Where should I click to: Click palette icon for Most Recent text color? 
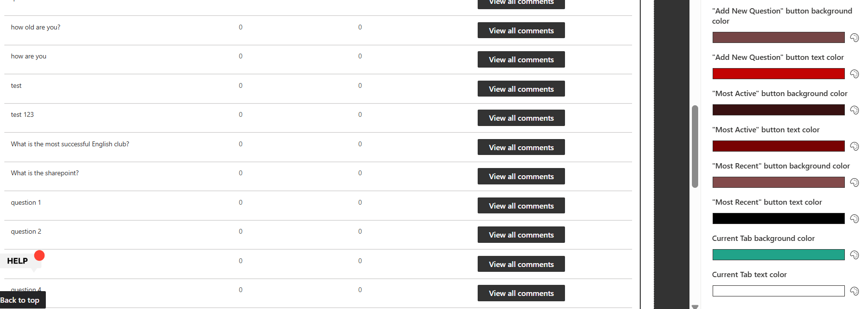[854, 219]
